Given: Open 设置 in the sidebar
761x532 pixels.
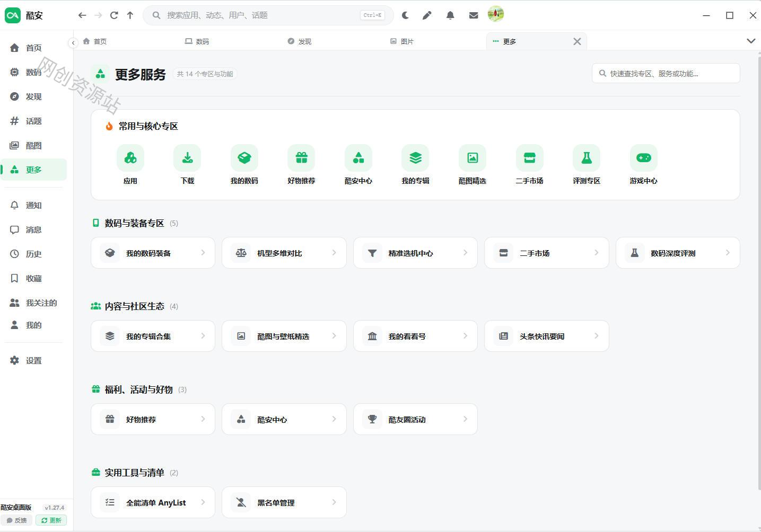Looking at the screenshot, I should (33, 360).
